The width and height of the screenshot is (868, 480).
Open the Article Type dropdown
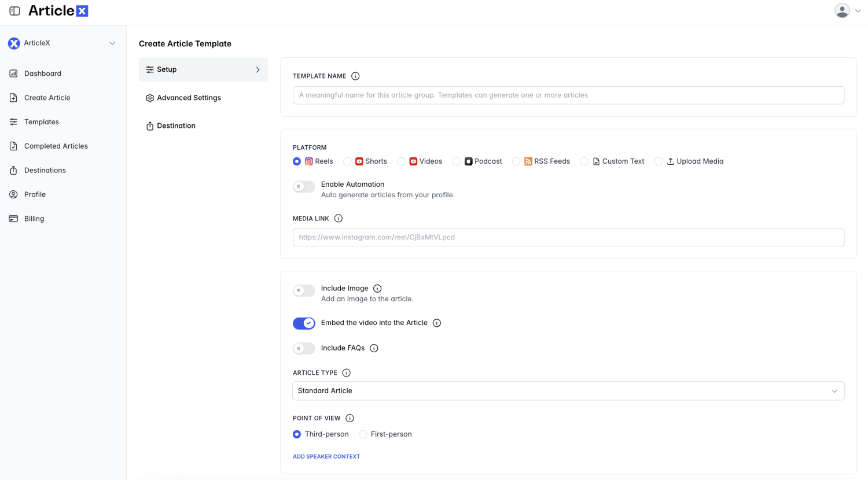tap(568, 390)
